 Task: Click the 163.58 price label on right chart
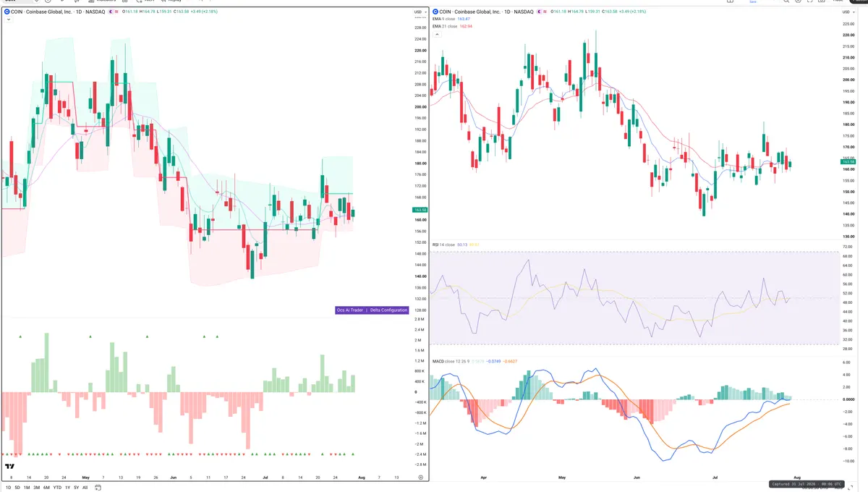tap(848, 161)
